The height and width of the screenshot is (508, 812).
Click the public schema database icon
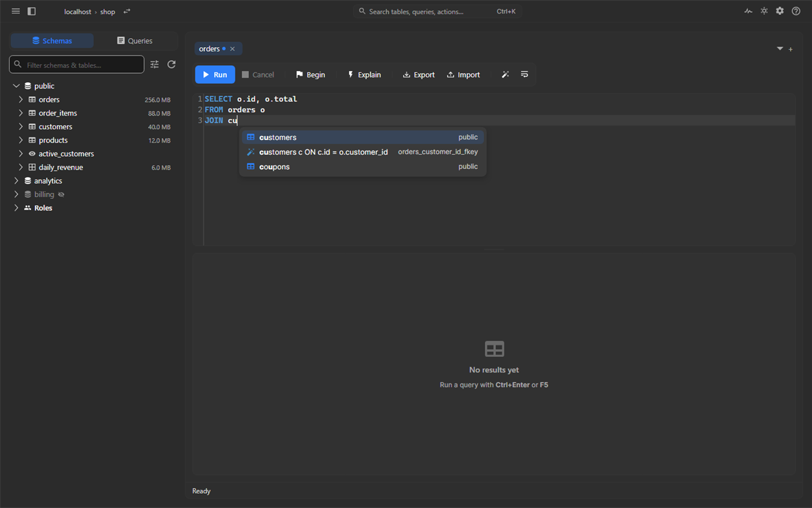point(28,86)
